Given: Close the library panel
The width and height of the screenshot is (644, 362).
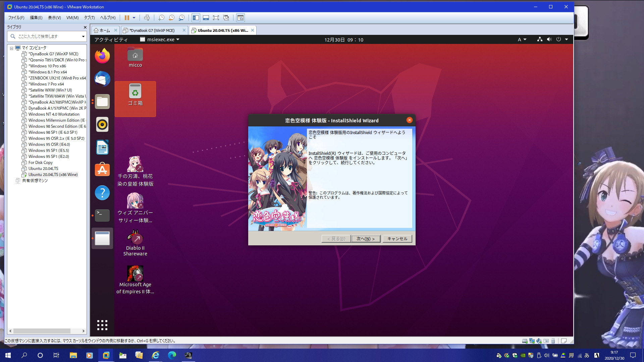Looking at the screenshot, I should point(85,27).
